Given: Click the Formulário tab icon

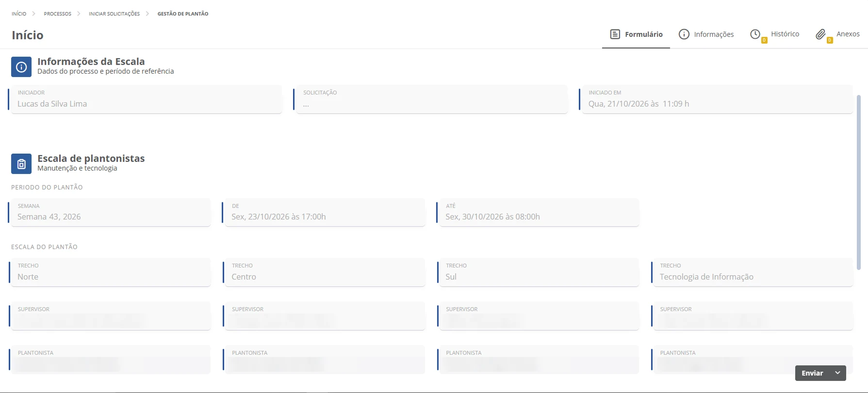Looking at the screenshot, I should [x=615, y=34].
